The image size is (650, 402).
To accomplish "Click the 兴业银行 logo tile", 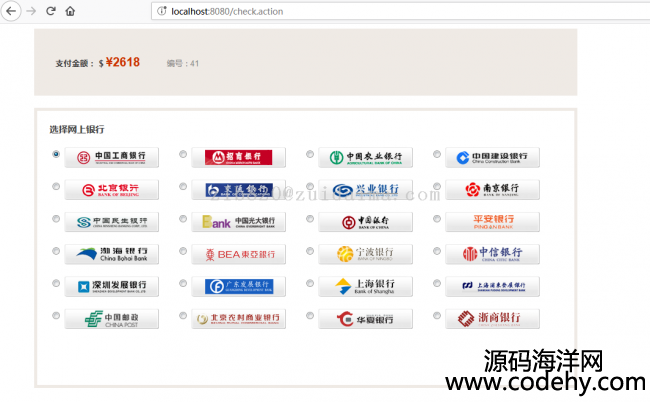I will click(365, 190).
